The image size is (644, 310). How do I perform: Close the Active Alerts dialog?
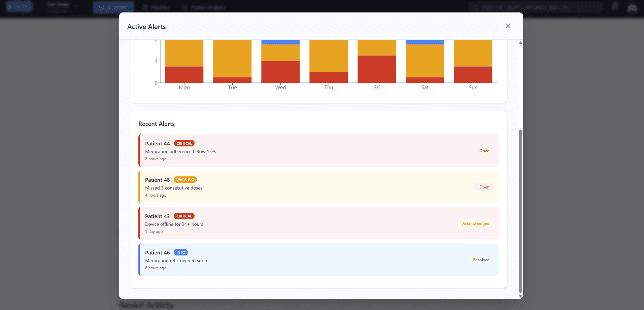[x=508, y=26]
